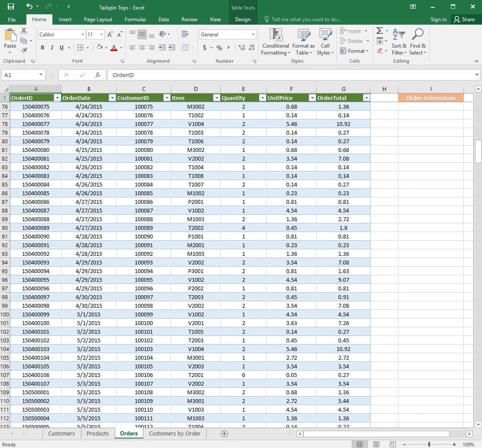Screen dimensions: 482x448
Task: Open the font name Calibri dropdown
Action: (83, 35)
